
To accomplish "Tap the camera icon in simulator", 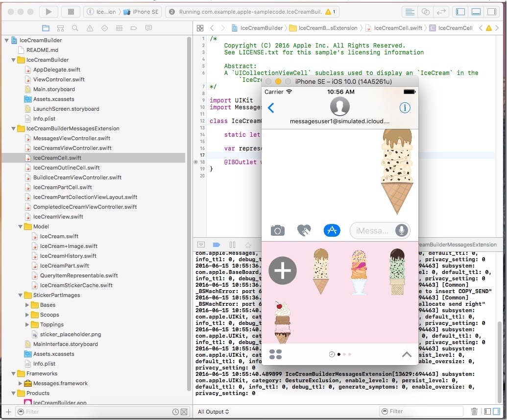I will 277,231.
